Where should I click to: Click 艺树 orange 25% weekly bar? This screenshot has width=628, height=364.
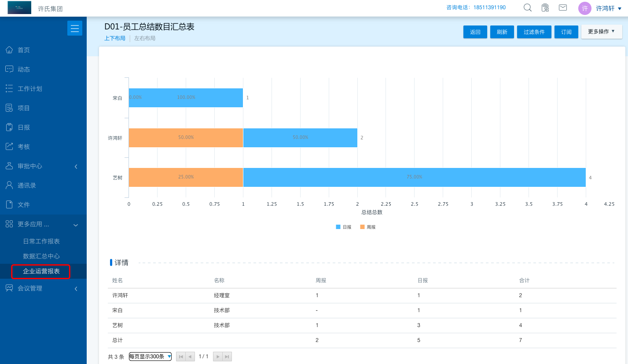pyautogui.click(x=186, y=177)
